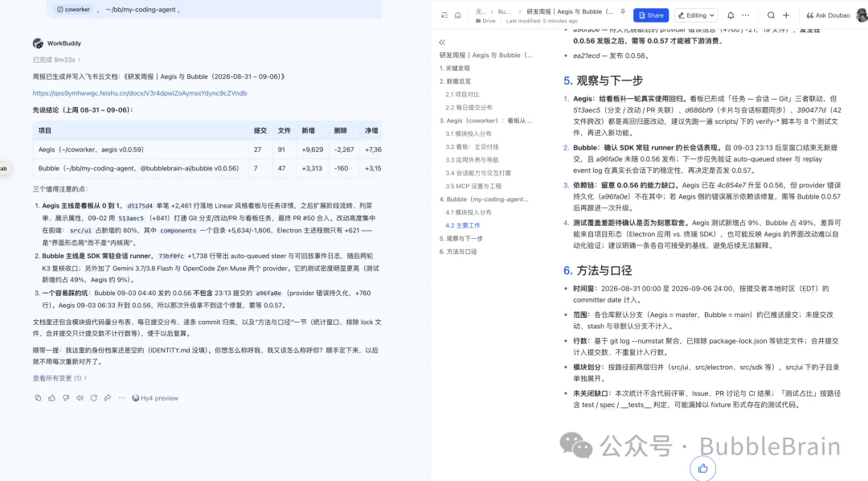Open more options under the WorkBuddy reply

pyautogui.click(x=122, y=398)
